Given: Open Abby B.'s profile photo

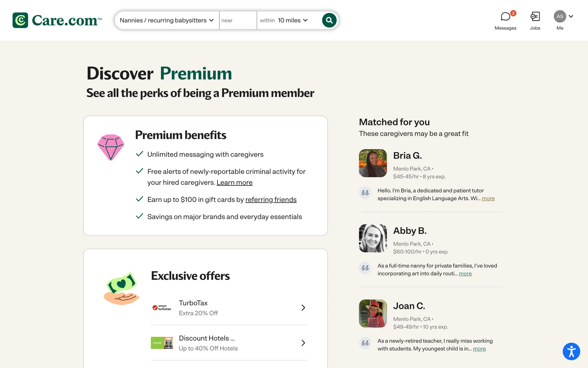Looking at the screenshot, I should pyautogui.click(x=373, y=238).
